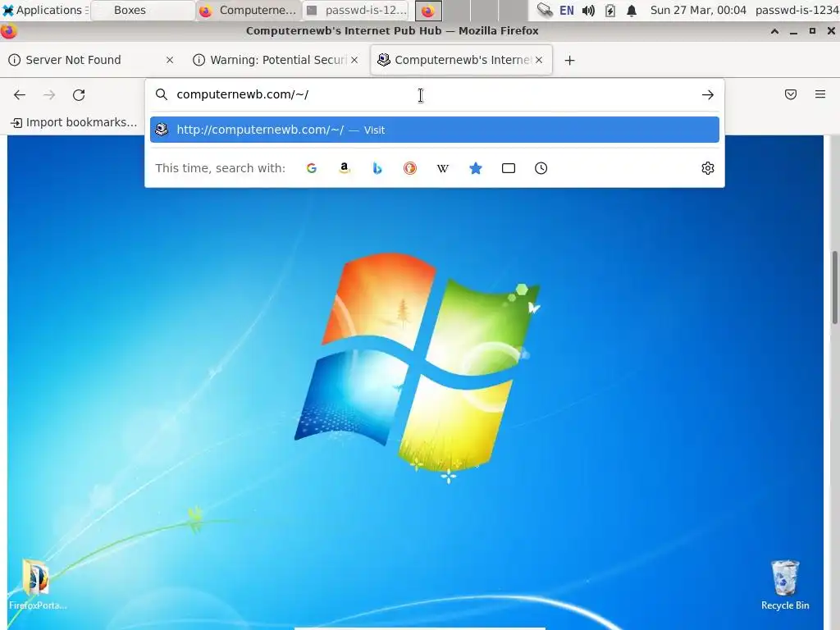Roll up the Firefox window with the up-arrow
This screenshot has height=630, width=840.
coord(774,31)
